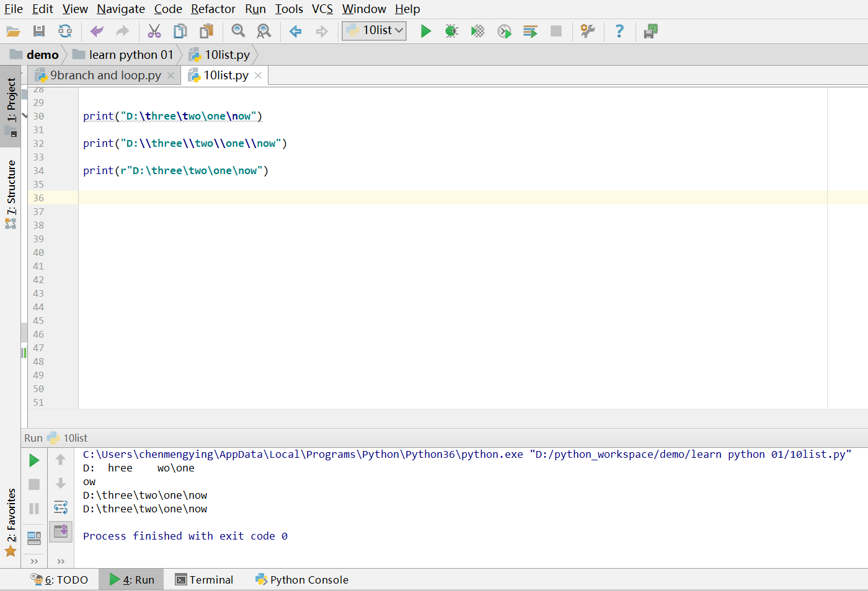
Task: Open the Python Console panel
Action: (x=302, y=580)
